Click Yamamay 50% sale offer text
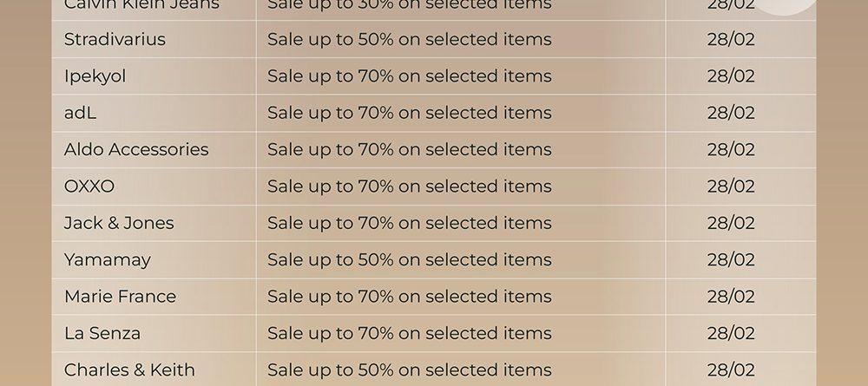Image resolution: width=868 pixels, height=386 pixels. coord(410,260)
